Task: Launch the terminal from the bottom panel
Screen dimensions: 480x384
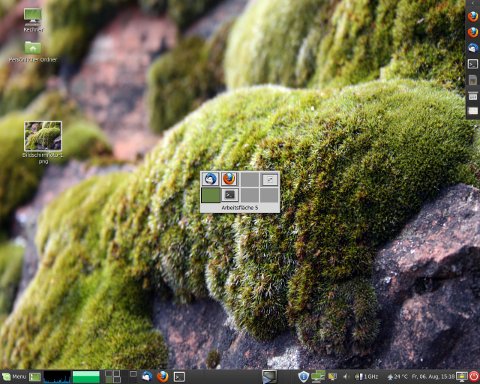Action: coord(179,377)
